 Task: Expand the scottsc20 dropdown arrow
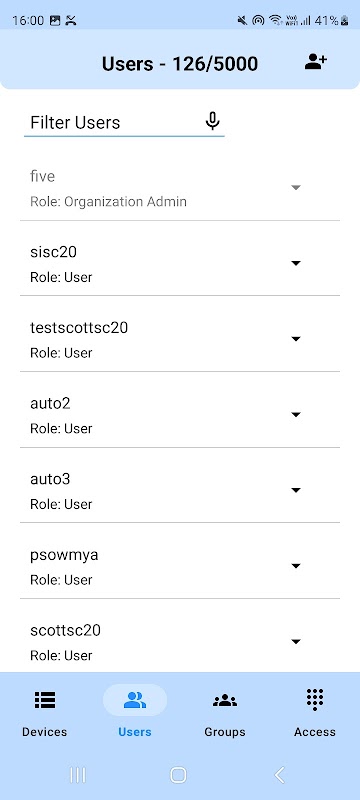296,641
